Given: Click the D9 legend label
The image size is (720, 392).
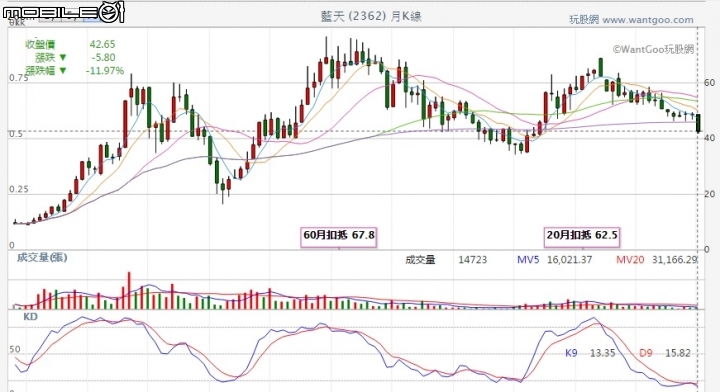Looking at the screenshot, I should 646,353.
